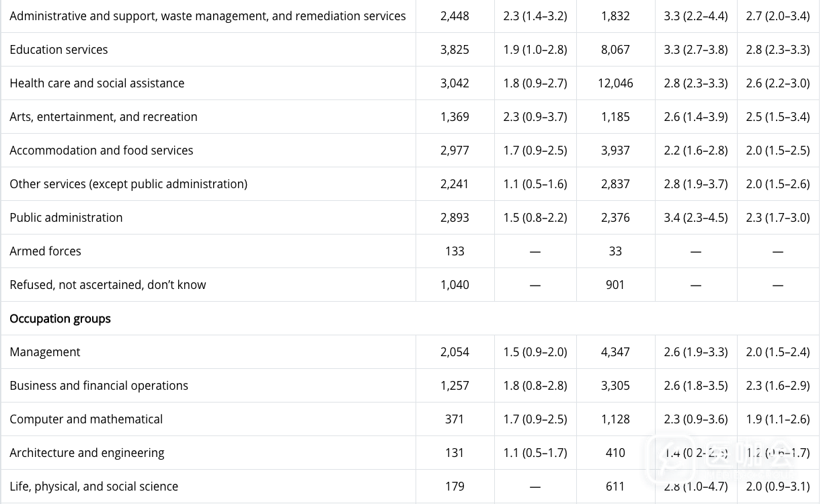Select the 'Arts, entertainment, and recreation' row
This screenshot has width=821, height=504.
[104, 117]
